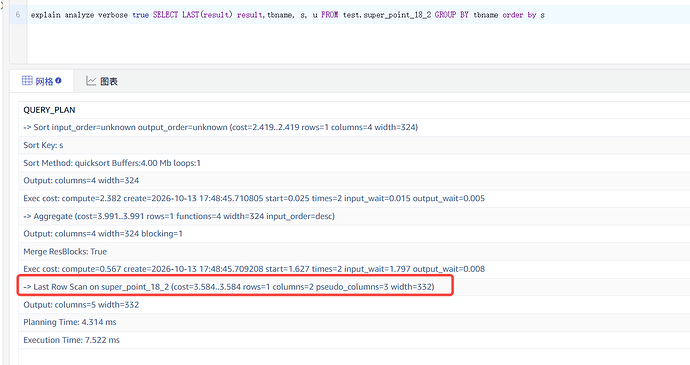Select the 'Exec cost: compute=2.382' row

[354, 198]
